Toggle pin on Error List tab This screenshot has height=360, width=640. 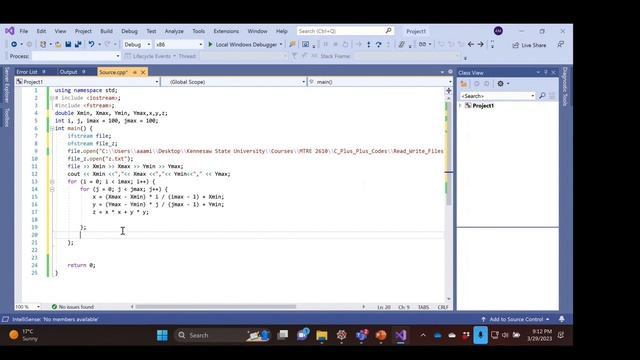[x=44, y=72]
